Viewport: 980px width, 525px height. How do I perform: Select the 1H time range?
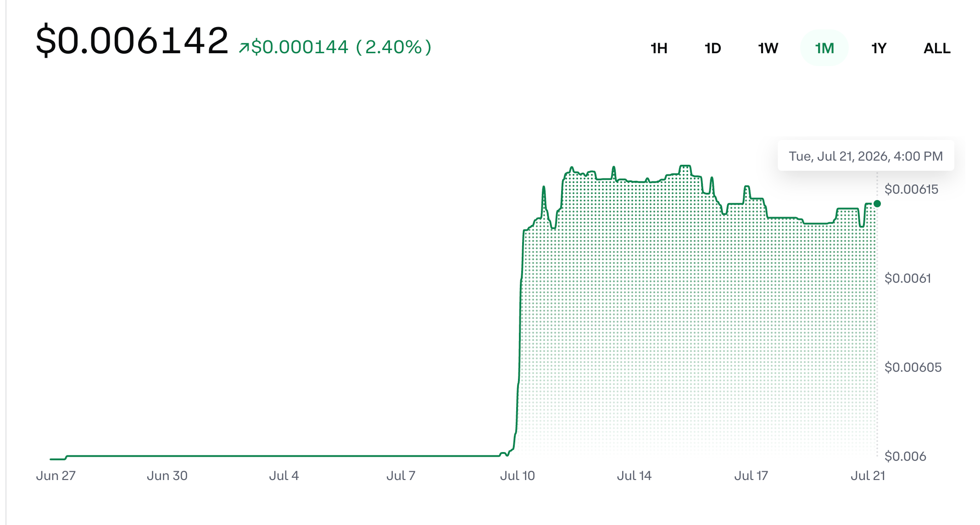[x=659, y=48]
